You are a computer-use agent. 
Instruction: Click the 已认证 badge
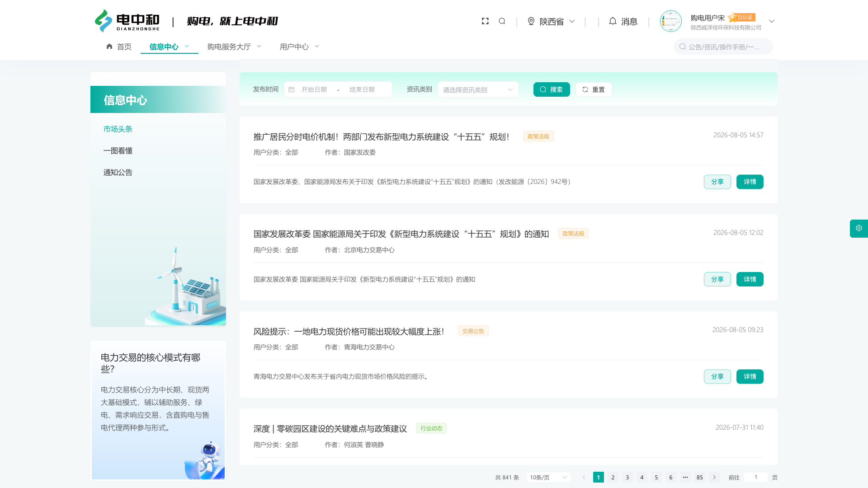tap(742, 17)
